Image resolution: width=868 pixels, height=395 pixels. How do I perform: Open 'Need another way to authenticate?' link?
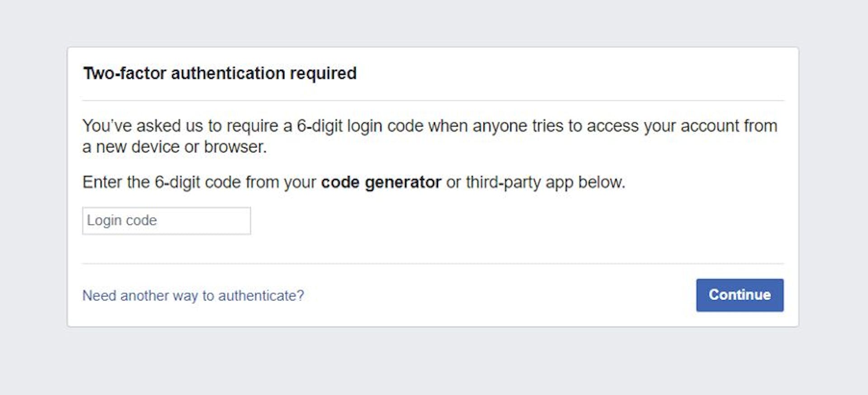coord(193,295)
